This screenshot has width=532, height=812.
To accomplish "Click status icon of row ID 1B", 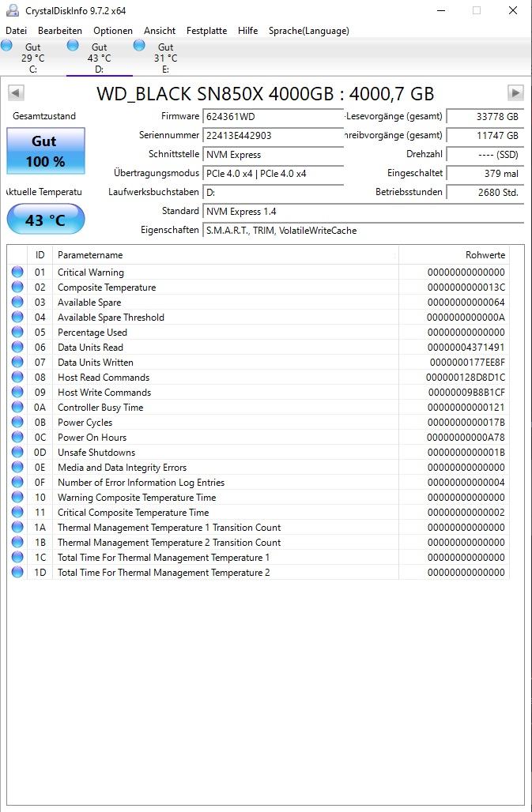I will click(17, 542).
